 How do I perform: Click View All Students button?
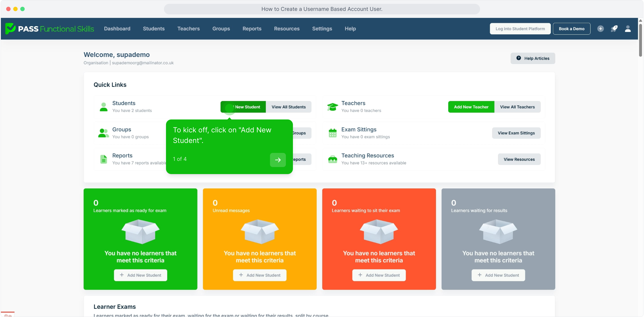pos(289,107)
